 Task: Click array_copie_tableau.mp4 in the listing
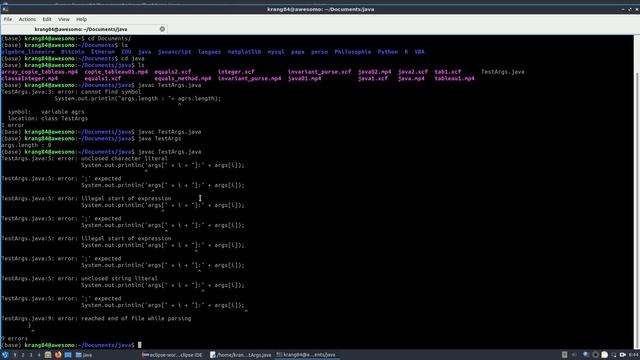pyautogui.click(x=40, y=72)
